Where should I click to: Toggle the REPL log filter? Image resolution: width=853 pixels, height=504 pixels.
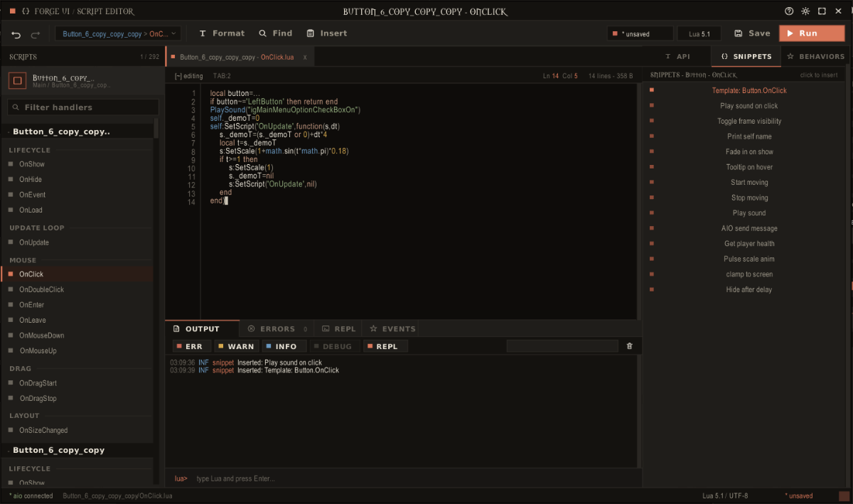click(385, 346)
